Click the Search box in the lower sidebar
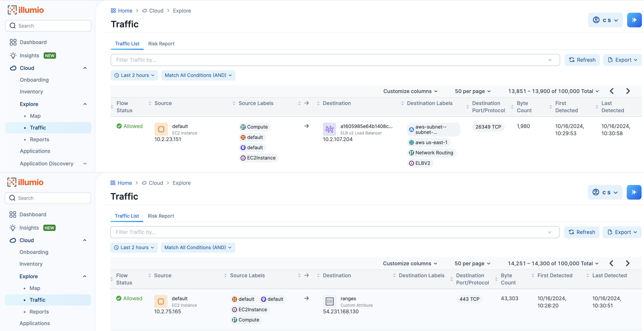 pyautogui.click(x=48, y=198)
